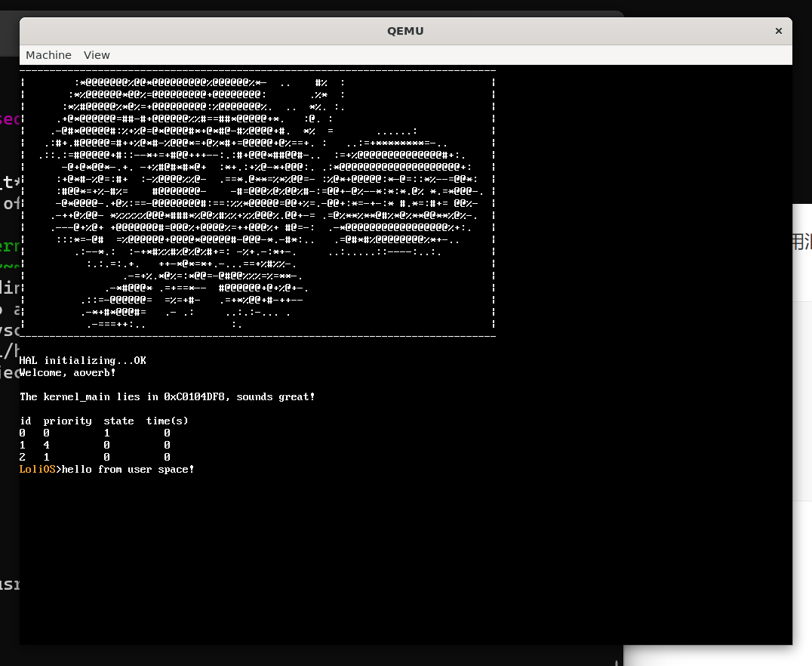
Task: Close the QEMU window
Action: click(778, 31)
